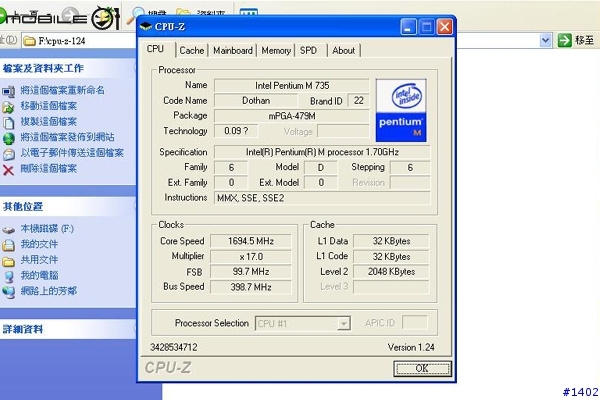The image size is (600, 400).
Task: Click the Specification field text
Action: pos(322,152)
